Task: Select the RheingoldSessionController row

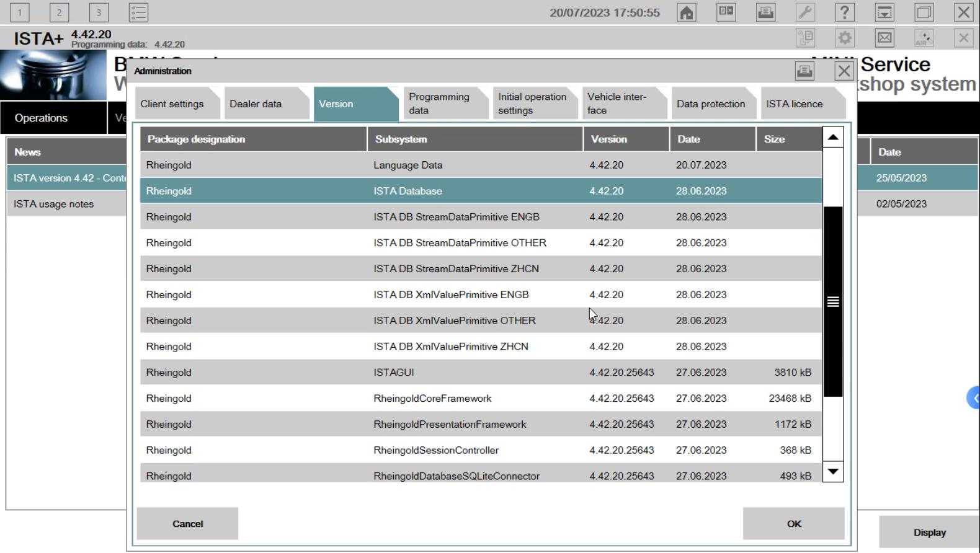Action: click(481, 450)
